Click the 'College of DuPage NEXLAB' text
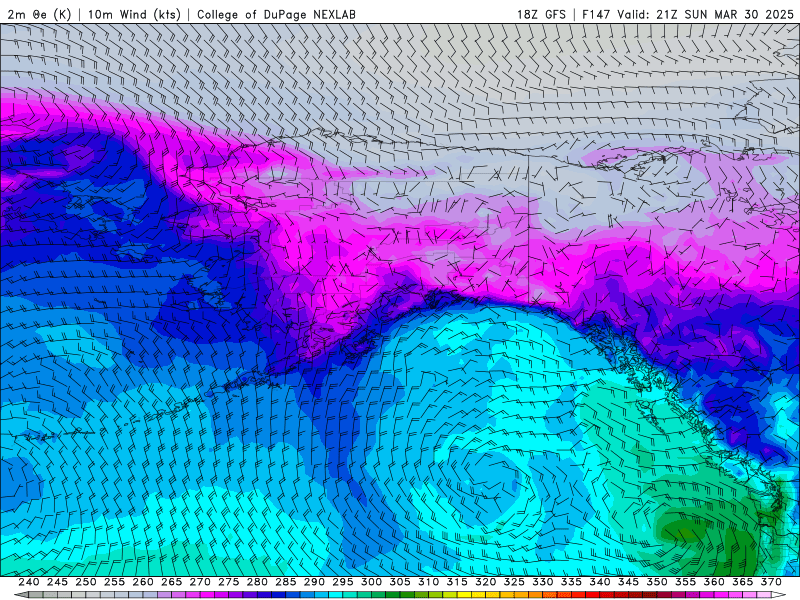 [276, 14]
